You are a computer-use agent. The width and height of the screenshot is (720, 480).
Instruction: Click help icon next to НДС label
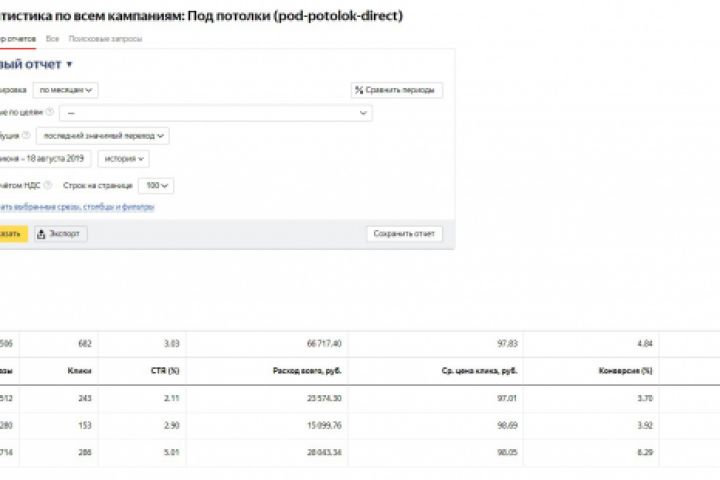point(48,185)
